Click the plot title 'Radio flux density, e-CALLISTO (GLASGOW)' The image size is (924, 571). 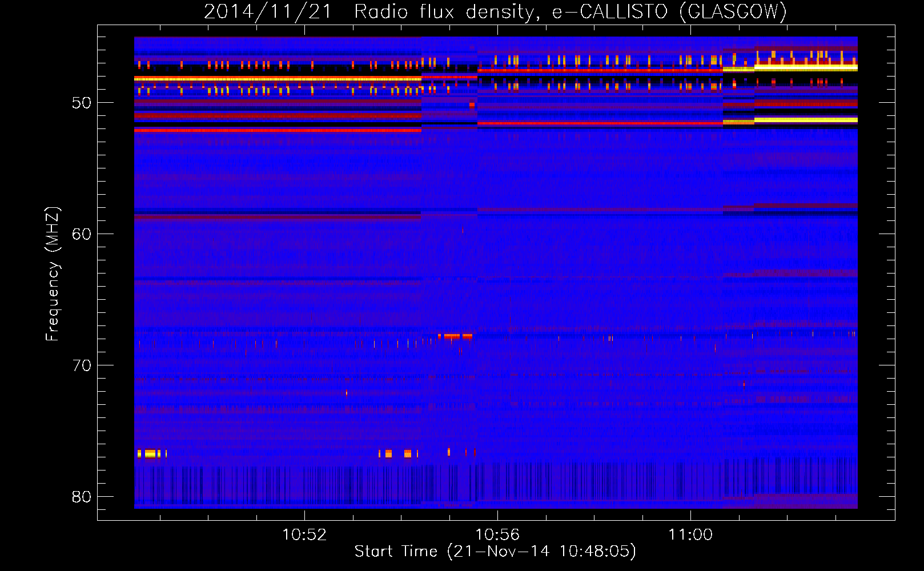click(x=571, y=11)
